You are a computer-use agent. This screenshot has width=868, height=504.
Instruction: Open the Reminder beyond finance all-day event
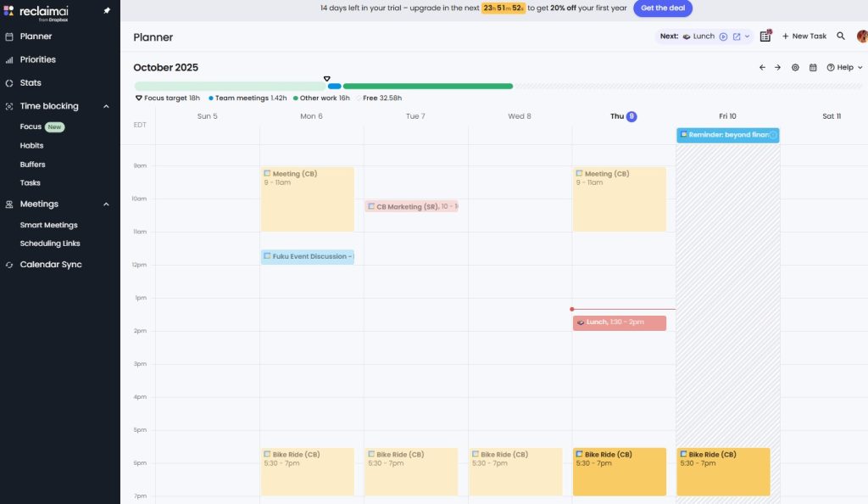tap(728, 135)
